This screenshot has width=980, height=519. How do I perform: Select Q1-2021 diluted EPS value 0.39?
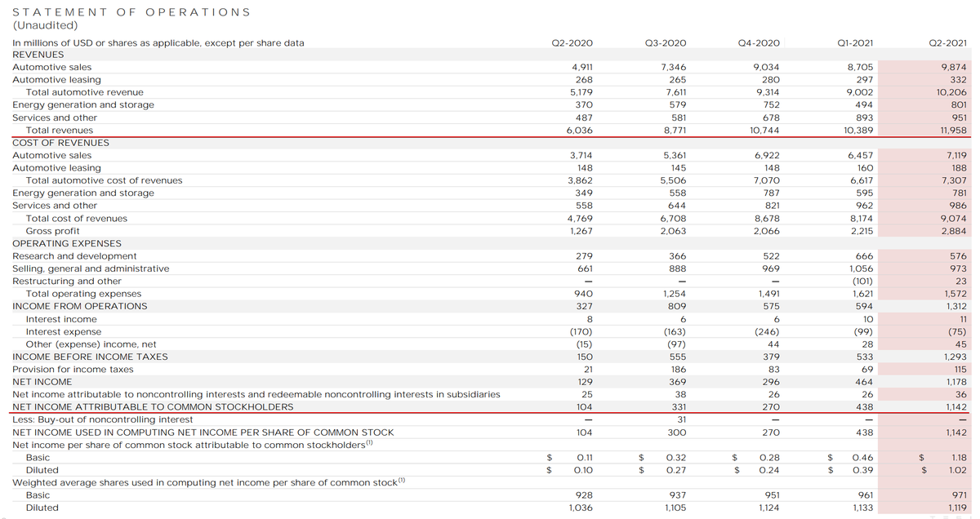pos(863,470)
